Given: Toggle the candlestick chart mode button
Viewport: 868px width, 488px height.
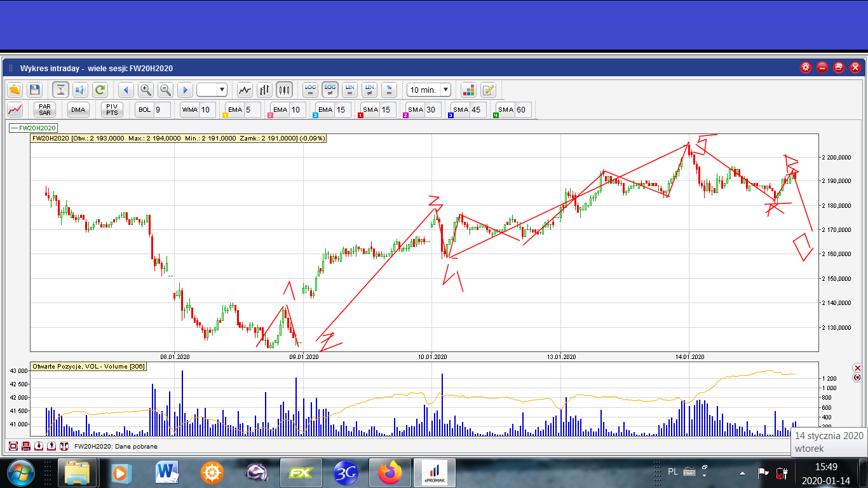Looking at the screenshot, I should click(285, 90).
